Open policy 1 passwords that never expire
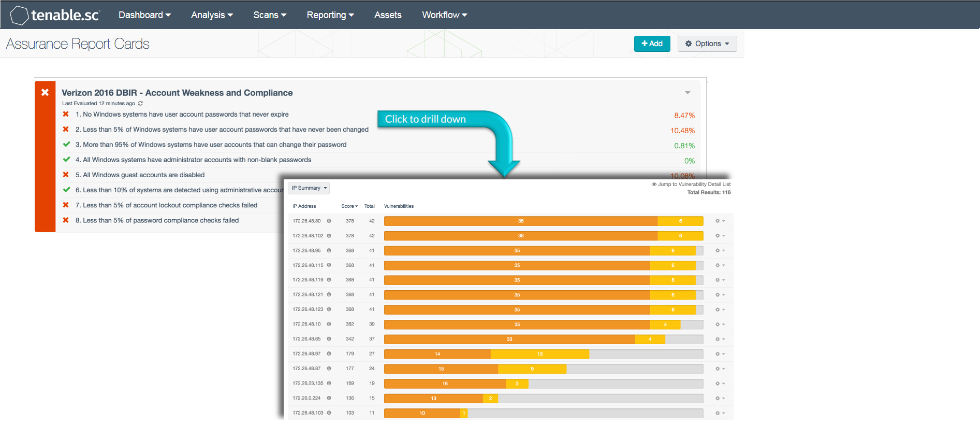 (x=182, y=115)
